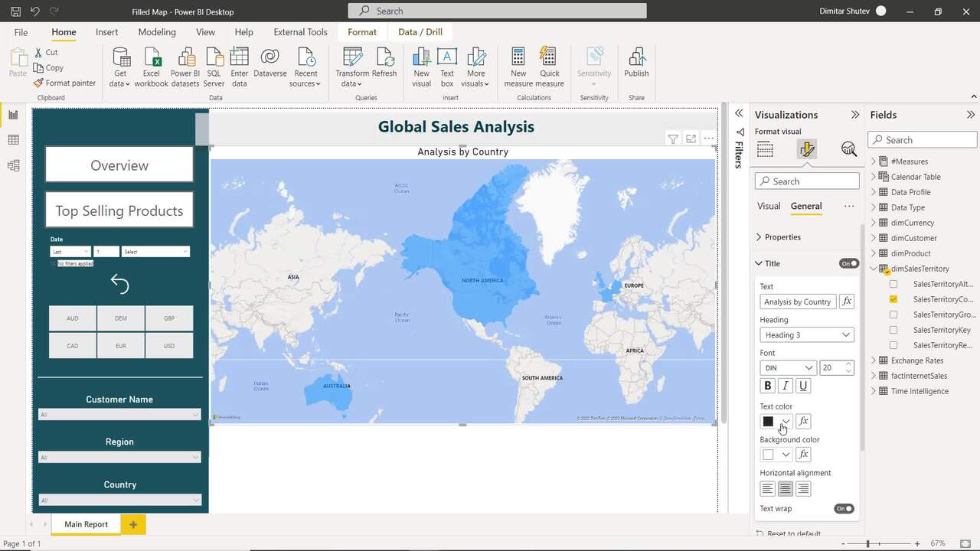Screen dimensions: 980x551
Task: Add a new page with plus button
Action: [x=133, y=524]
